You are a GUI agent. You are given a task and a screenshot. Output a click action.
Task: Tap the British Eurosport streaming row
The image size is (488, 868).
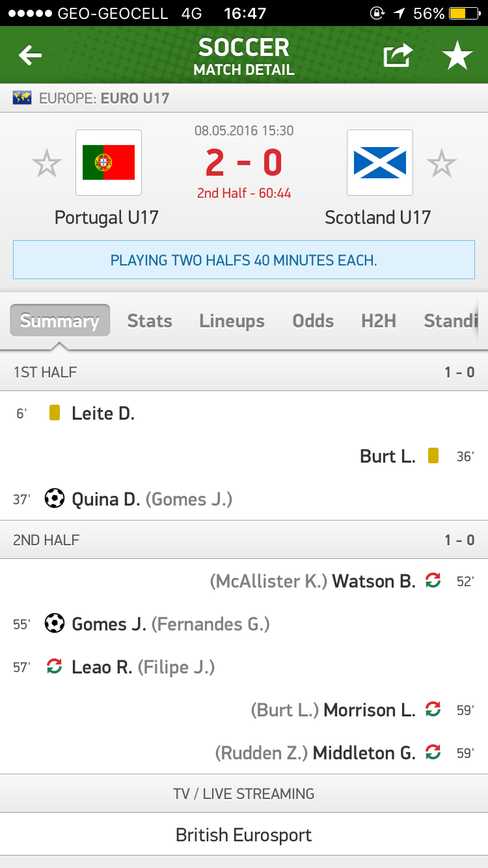point(244,835)
